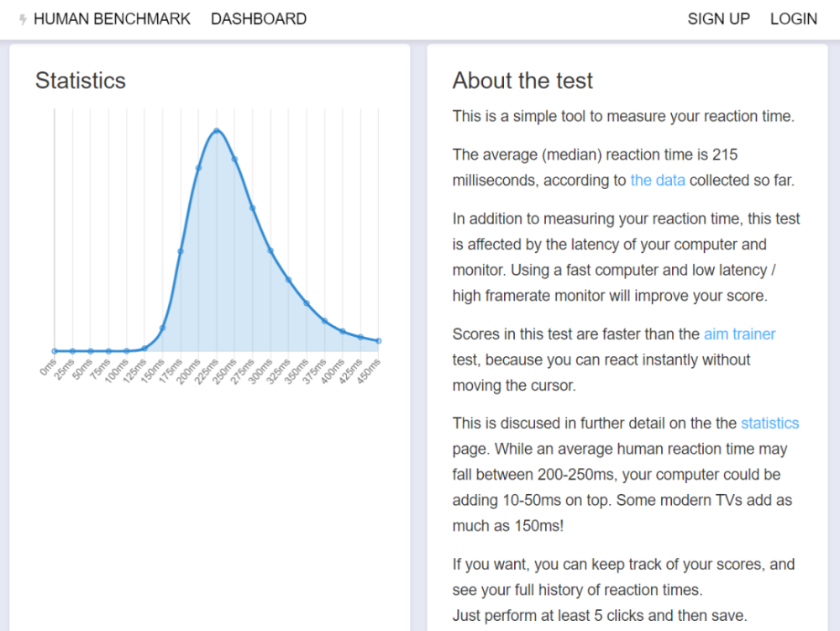
Task: Click SIGN UP in the header
Action: click(x=718, y=19)
